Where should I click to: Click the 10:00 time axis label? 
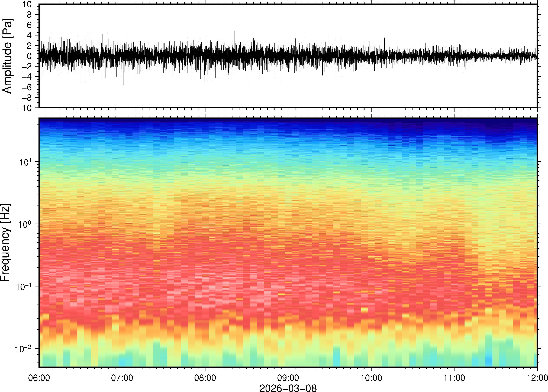click(x=371, y=378)
